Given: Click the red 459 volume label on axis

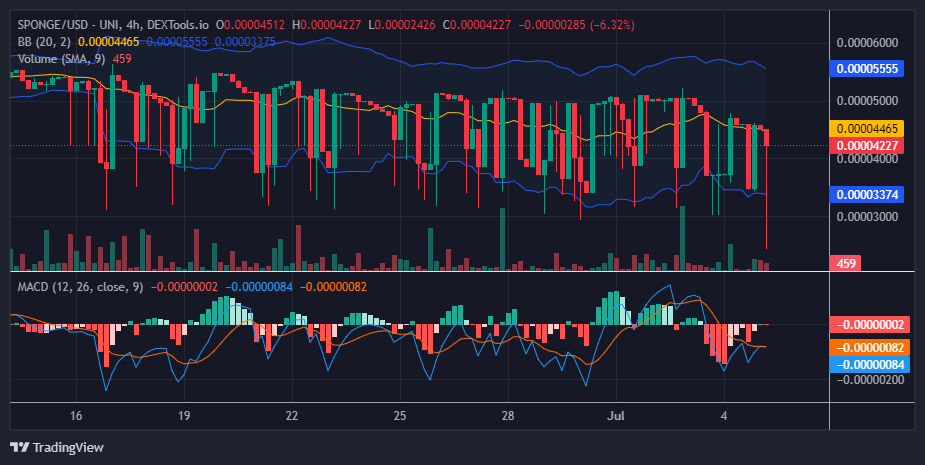Looking at the screenshot, I should [x=845, y=263].
